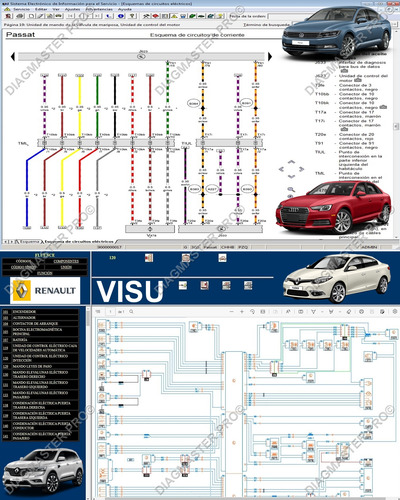Click the fourth icon in Visu lower row
The image size is (400, 500).
tap(248, 285)
